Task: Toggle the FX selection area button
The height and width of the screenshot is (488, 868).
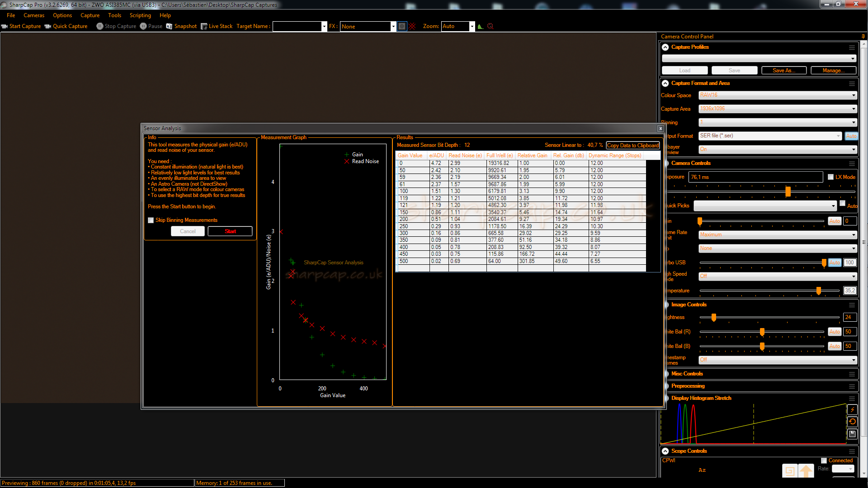Action: 402,26
